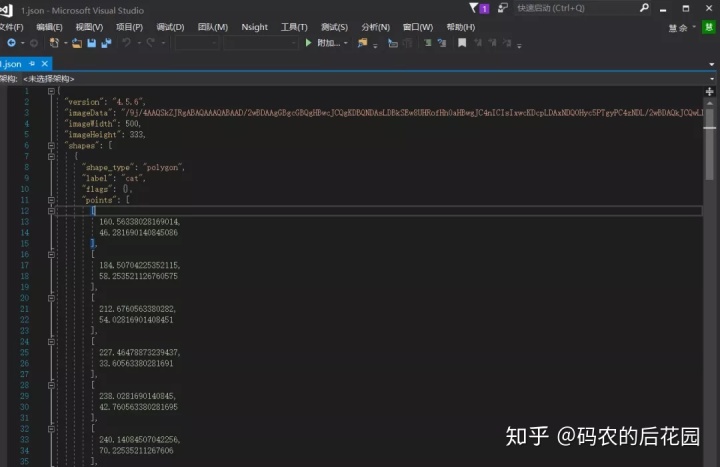This screenshot has width=720, height=467.
Task: Click the New Project toolbar icon
Action: click(54, 43)
